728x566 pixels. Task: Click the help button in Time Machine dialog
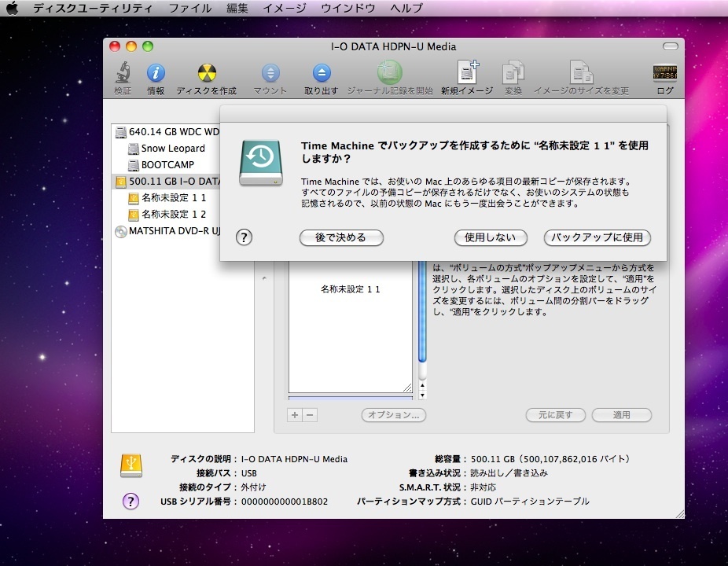[244, 237]
